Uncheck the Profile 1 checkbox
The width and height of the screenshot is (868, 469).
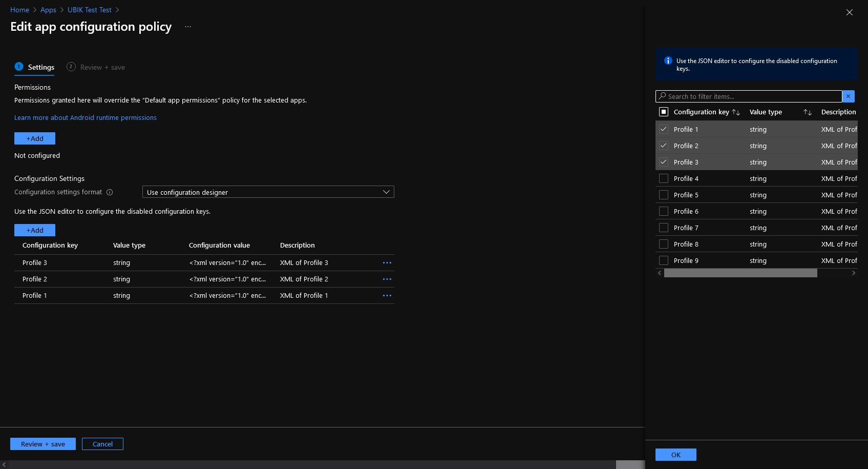664,129
